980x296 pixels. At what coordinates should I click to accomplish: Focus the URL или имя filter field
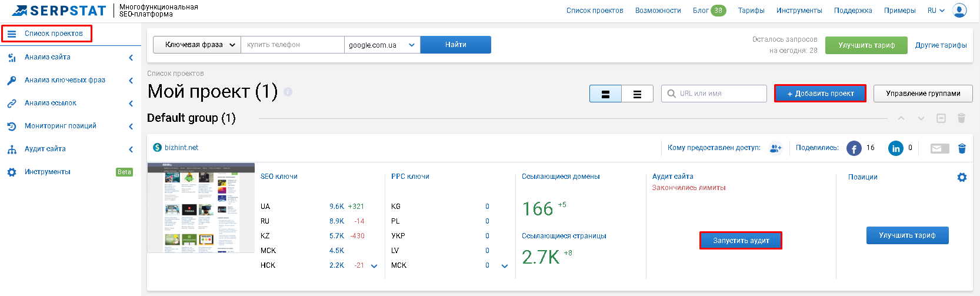tap(714, 94)
